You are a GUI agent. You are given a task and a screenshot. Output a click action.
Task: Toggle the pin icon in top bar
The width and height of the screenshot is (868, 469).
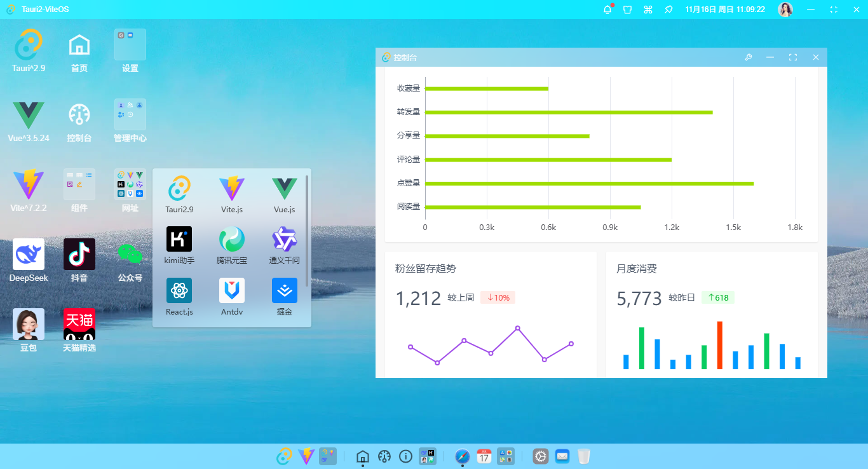click(x=668, y=10)
